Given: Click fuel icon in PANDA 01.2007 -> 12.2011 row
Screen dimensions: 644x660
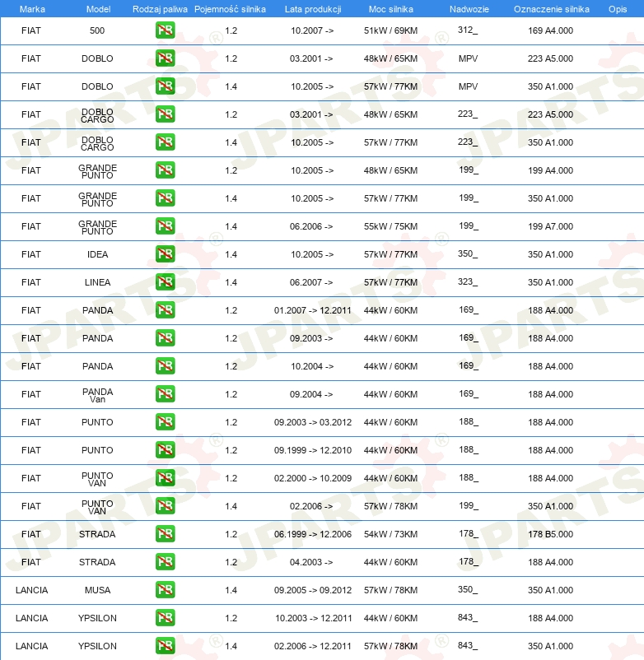Looking at the screenshot, I should 165,310.
